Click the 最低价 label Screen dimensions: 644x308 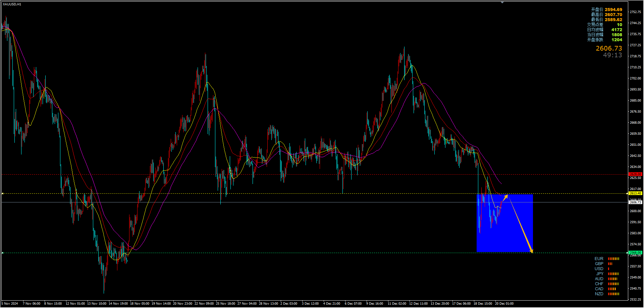click(597, 20)
